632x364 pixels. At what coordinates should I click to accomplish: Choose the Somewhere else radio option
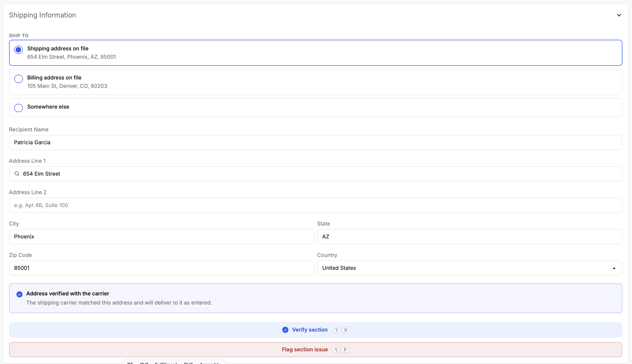point(18,108)
